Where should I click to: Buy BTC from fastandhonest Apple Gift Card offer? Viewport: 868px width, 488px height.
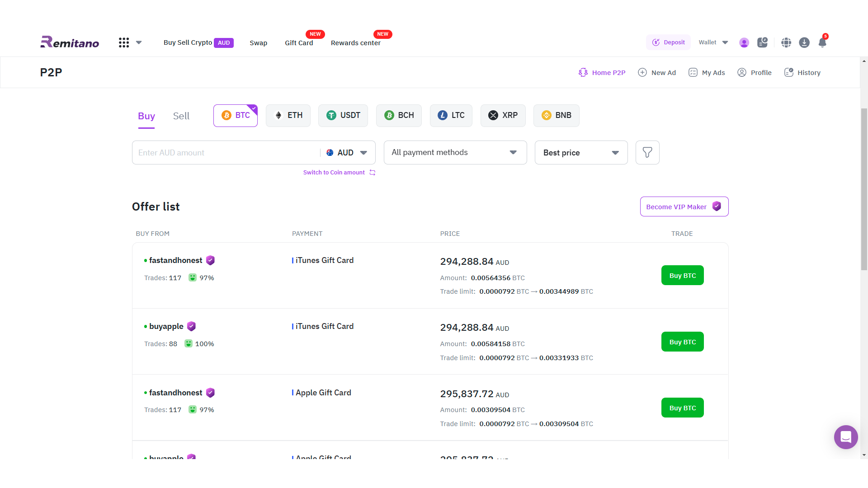683,408
